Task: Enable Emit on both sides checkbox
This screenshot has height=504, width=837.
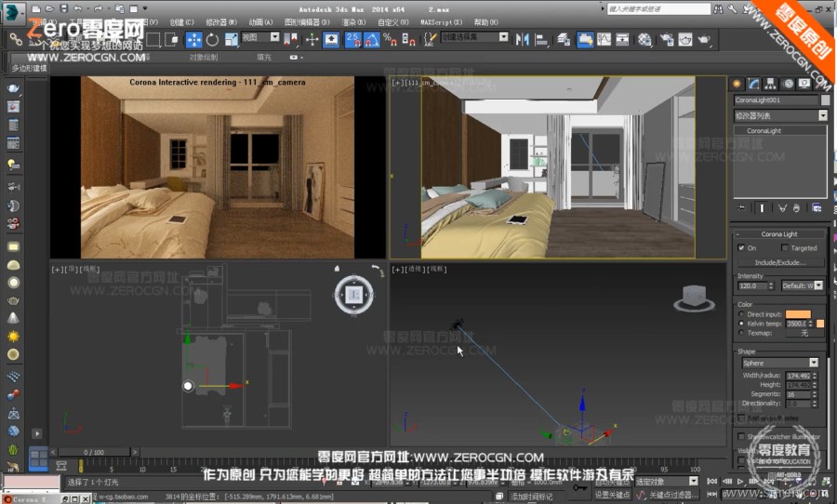Action: (x=741, y=418)
